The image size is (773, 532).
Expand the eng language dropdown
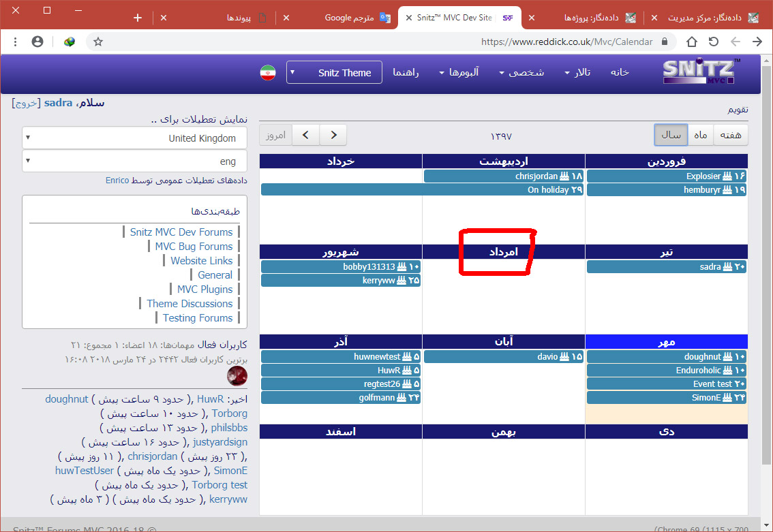(134, 161)
